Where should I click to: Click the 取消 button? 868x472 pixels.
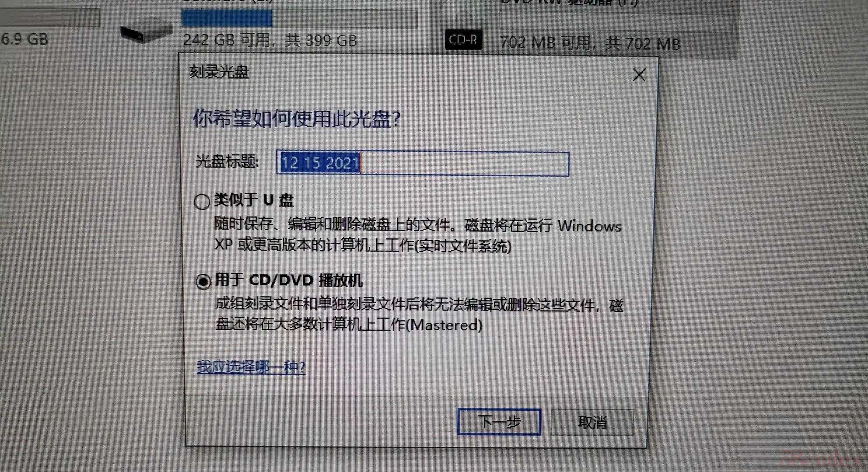tap(592, 422)
